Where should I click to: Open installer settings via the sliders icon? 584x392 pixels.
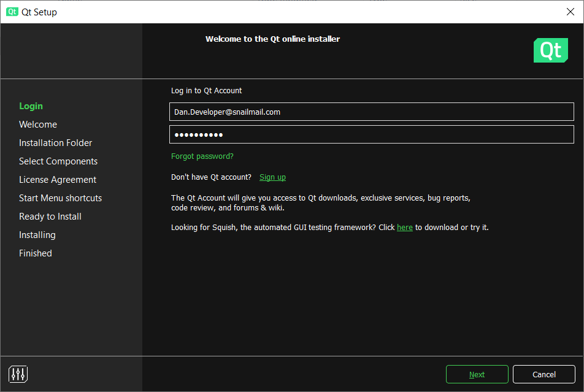click(x=18, y=374)
